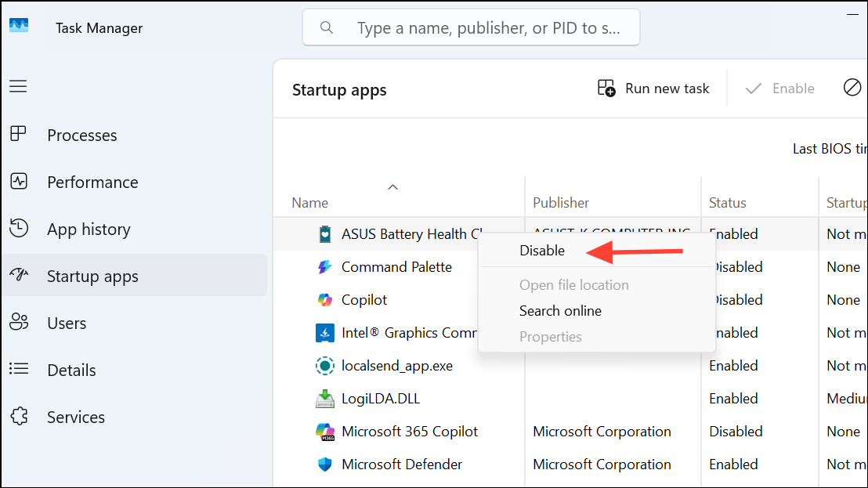Select the Microsoft Defender row name
The image size is (868, 488).
point(401,465)
